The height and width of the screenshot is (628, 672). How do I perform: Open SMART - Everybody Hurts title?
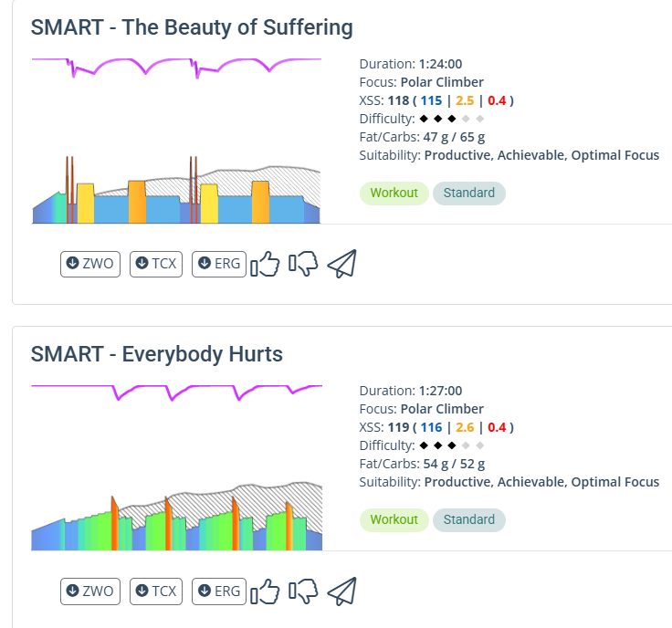(157, 354)
